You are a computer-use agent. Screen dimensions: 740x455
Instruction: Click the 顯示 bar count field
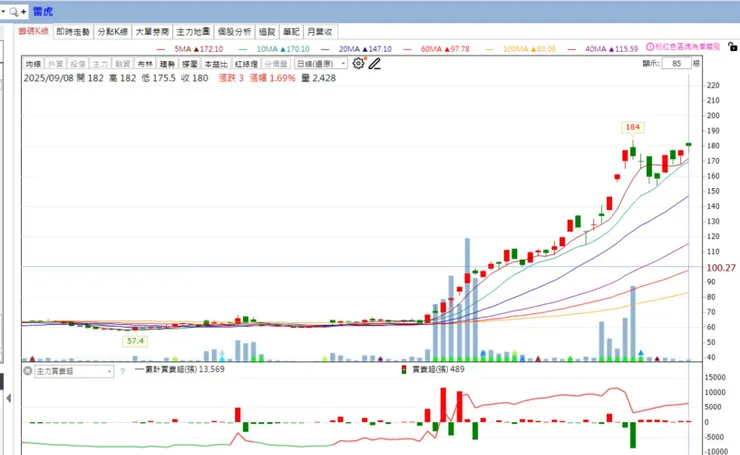676,63
